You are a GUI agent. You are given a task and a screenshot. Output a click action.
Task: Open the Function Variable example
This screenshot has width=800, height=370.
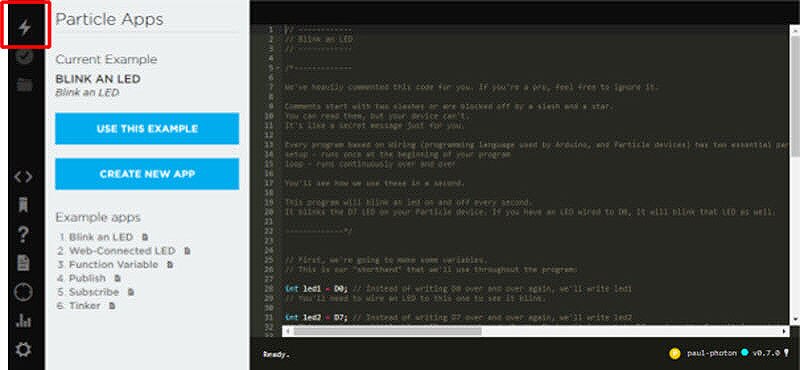113,265
